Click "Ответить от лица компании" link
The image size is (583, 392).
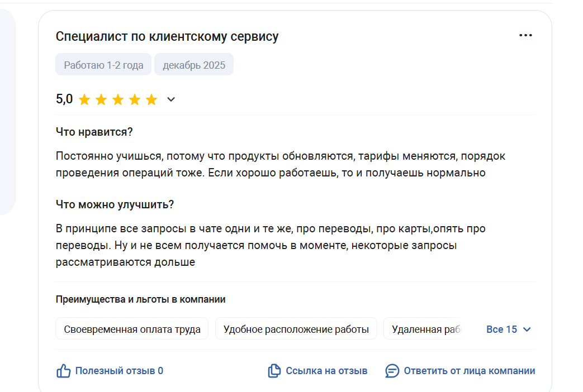pos(470,371)
